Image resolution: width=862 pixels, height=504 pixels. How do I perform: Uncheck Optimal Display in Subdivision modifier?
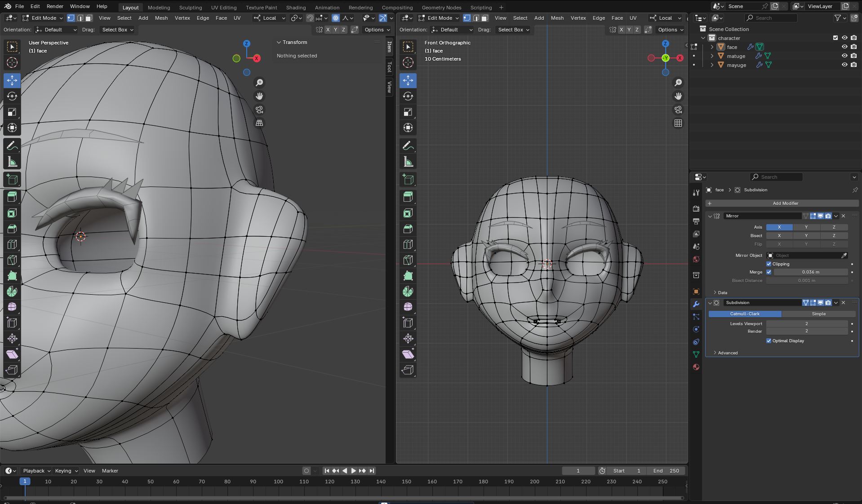[x=769, y=341]
